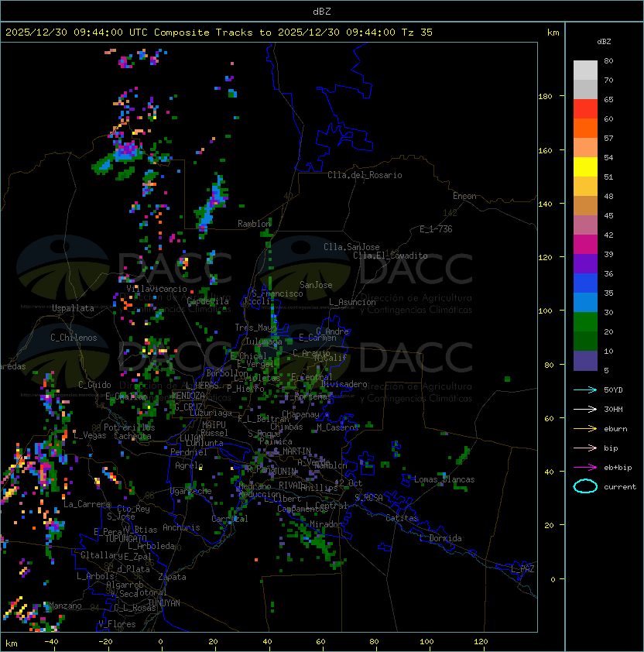The height and width of the screenshot is (652, 644).
Task: Click the light blue 30-35 dBZ band
Action: click(x=585, y=303)
